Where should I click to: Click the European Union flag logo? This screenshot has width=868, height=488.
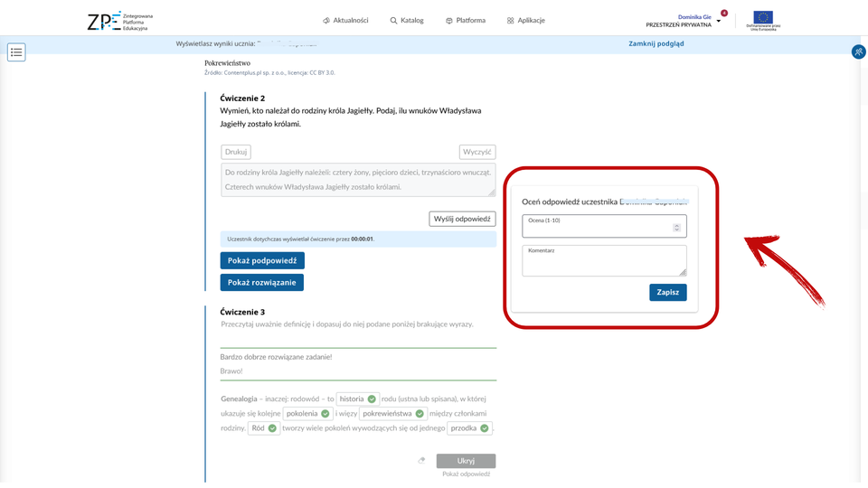click(763, 18)
